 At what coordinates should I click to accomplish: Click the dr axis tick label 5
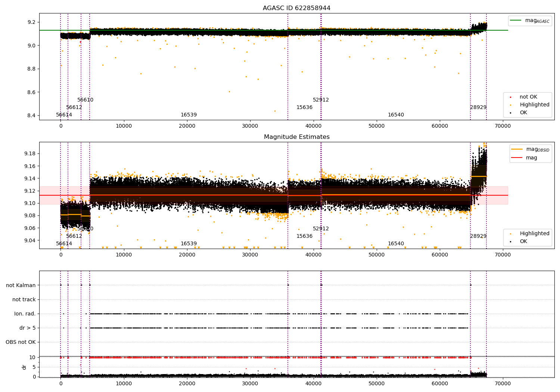(x=34, y=367)
